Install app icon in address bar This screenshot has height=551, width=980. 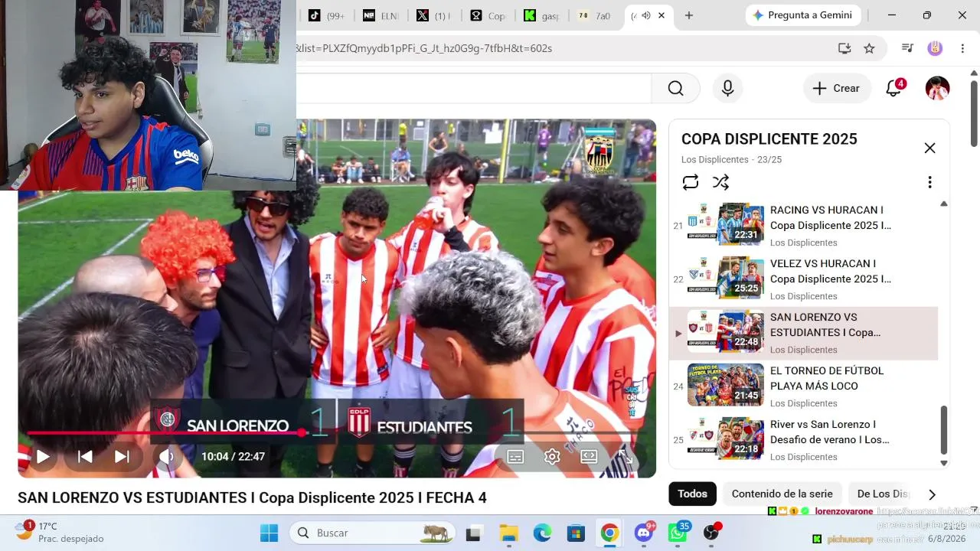(x=844, y=48)
